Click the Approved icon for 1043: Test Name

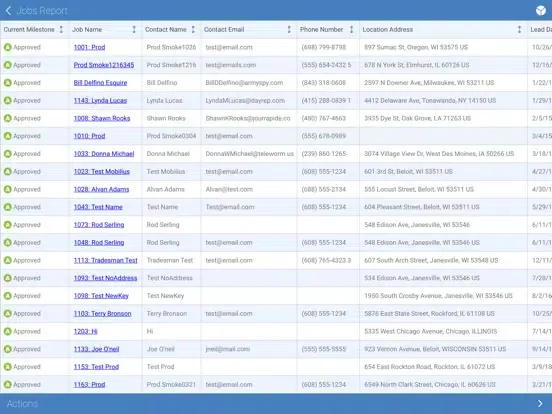8,207
